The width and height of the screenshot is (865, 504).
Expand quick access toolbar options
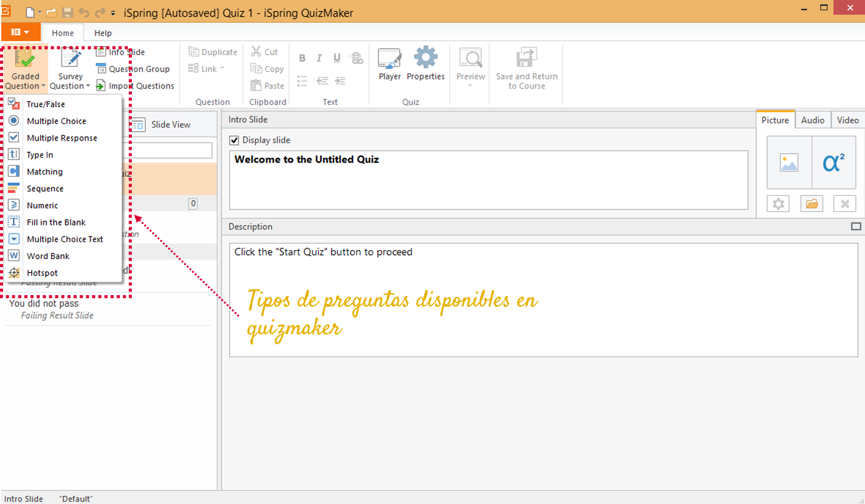[x=113, y=13]
